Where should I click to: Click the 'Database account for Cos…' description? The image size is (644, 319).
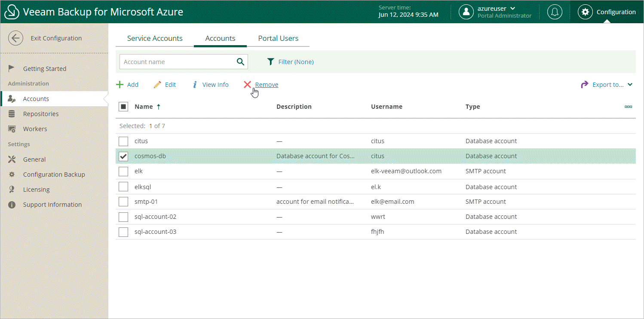click(x=316, y=156)
